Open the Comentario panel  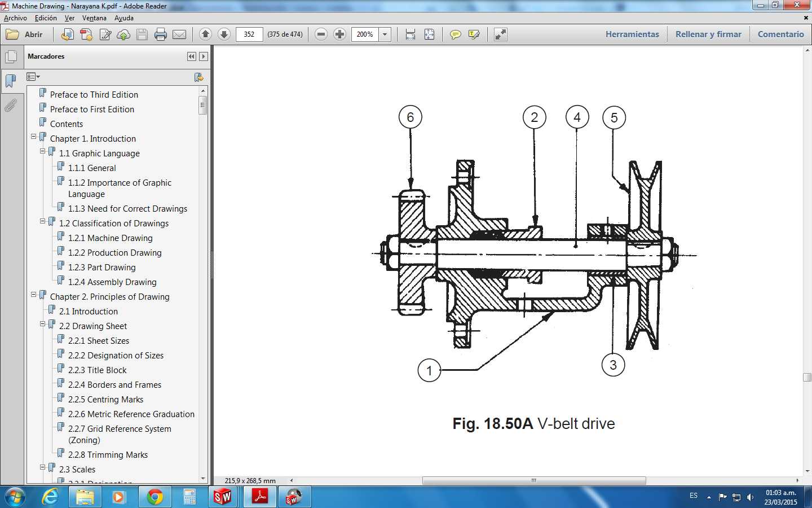(780, 34)
